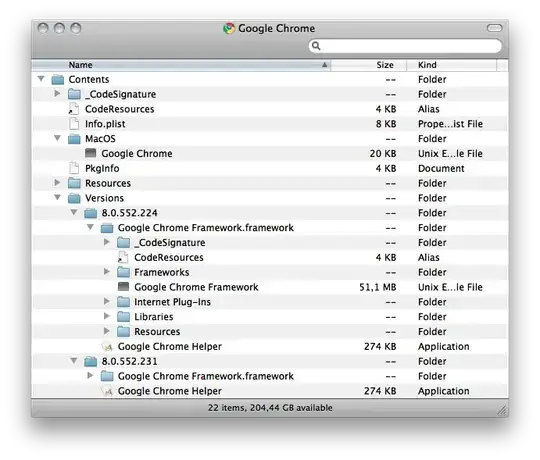Click the 20 KB size of Google Chrome

tap(383, 154)
